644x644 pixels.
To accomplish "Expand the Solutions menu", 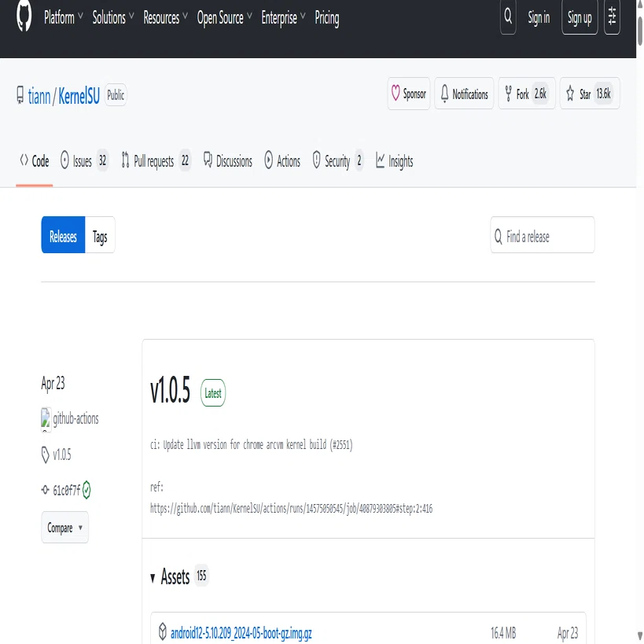I will point(113,17).
